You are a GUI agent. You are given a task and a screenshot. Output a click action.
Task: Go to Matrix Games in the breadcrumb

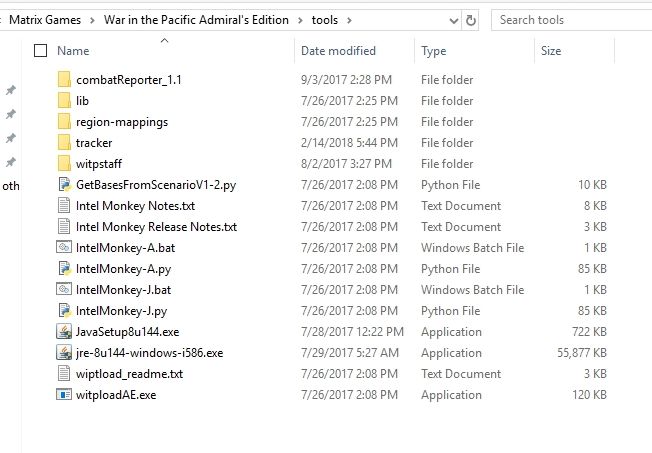(x=45, y=20)
